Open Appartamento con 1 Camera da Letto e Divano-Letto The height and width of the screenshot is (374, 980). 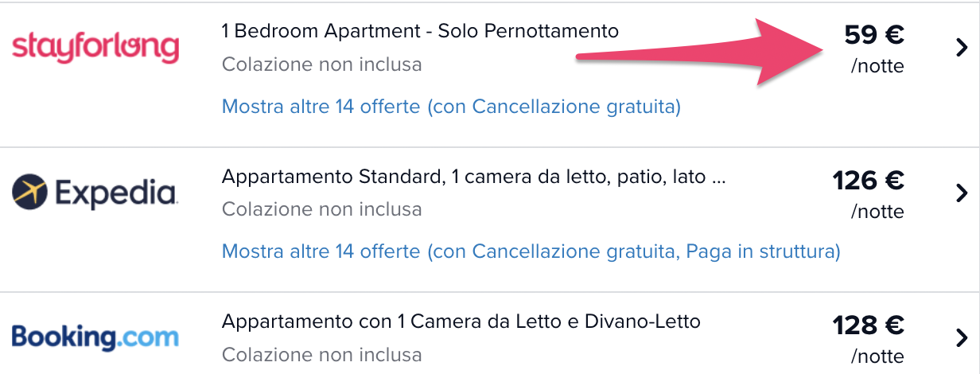pyautogui.click(x=461, y=321)
